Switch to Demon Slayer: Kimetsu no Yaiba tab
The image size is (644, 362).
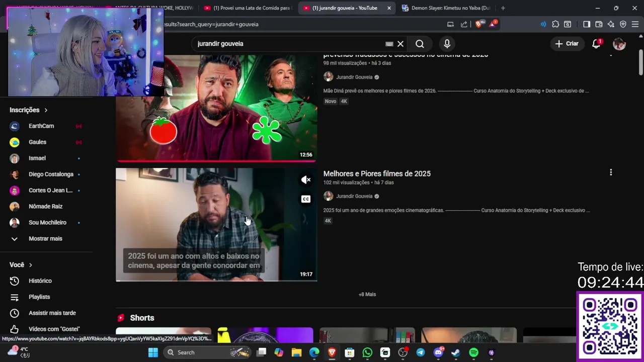446,8
